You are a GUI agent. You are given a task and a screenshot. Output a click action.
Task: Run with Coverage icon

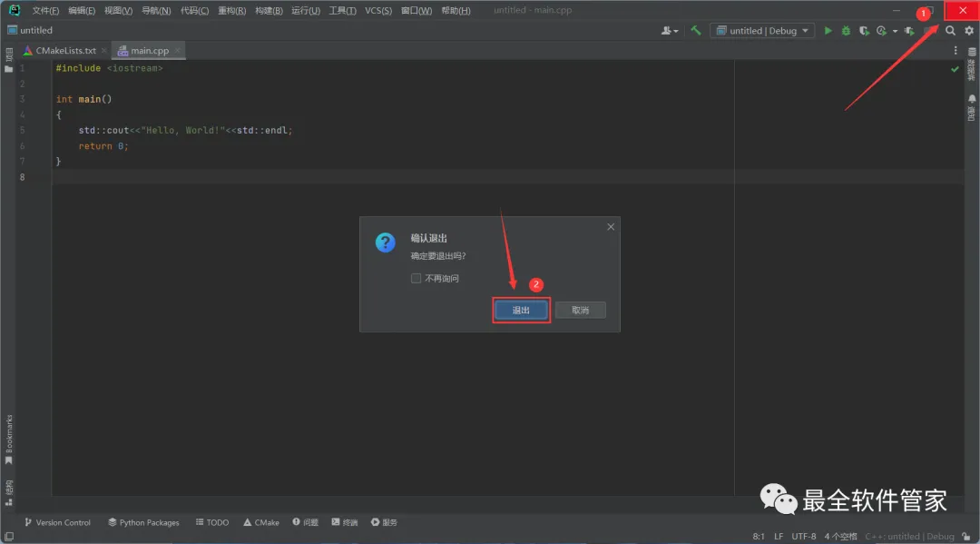[865, 31]
